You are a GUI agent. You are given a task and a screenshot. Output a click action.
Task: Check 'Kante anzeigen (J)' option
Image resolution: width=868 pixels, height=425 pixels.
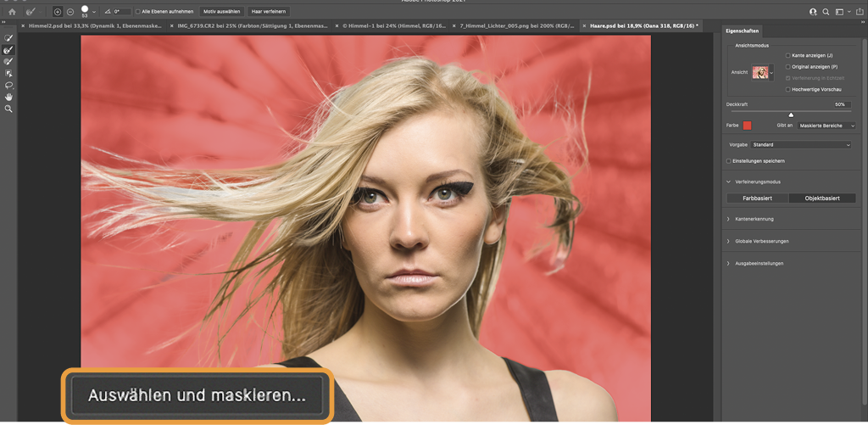(x=787, y=55)
